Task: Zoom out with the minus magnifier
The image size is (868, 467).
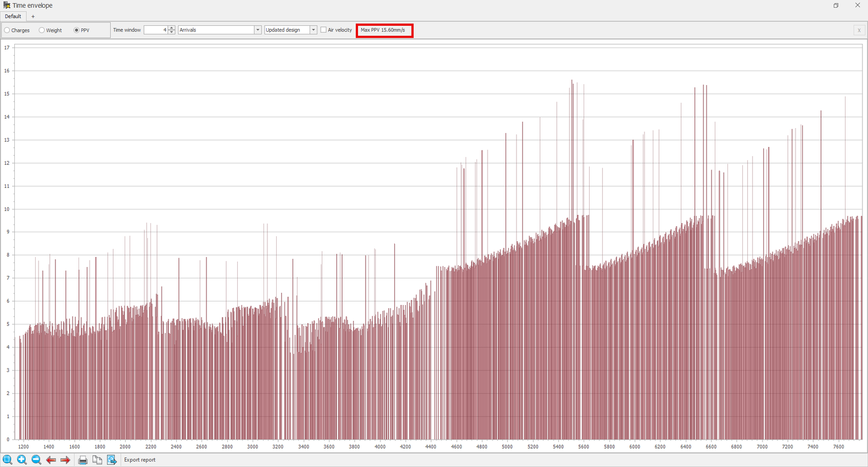Action: [x=36, y=460]
